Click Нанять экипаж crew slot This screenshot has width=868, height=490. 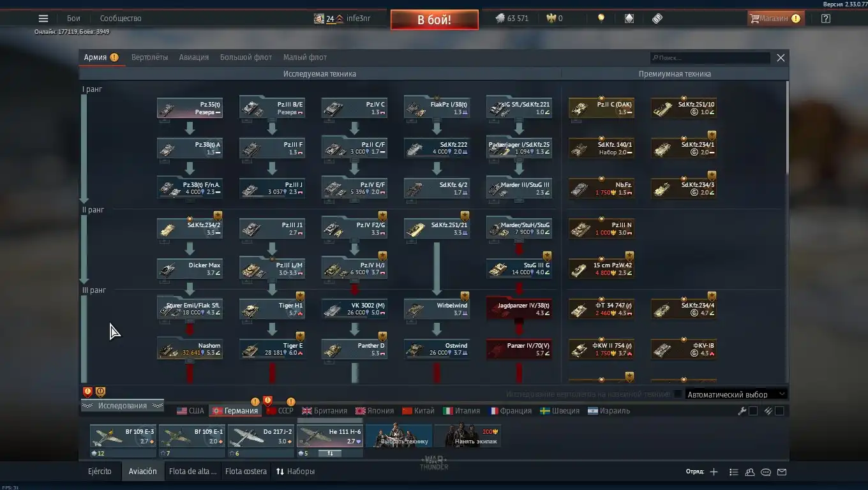pyautogui.click(x=467, y=436)
